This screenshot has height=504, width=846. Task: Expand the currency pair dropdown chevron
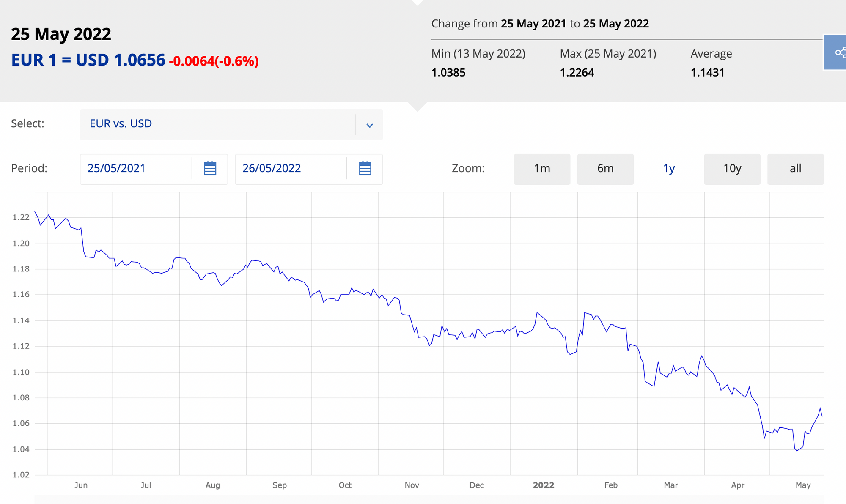pyautogui.click(x=369, y=125)
